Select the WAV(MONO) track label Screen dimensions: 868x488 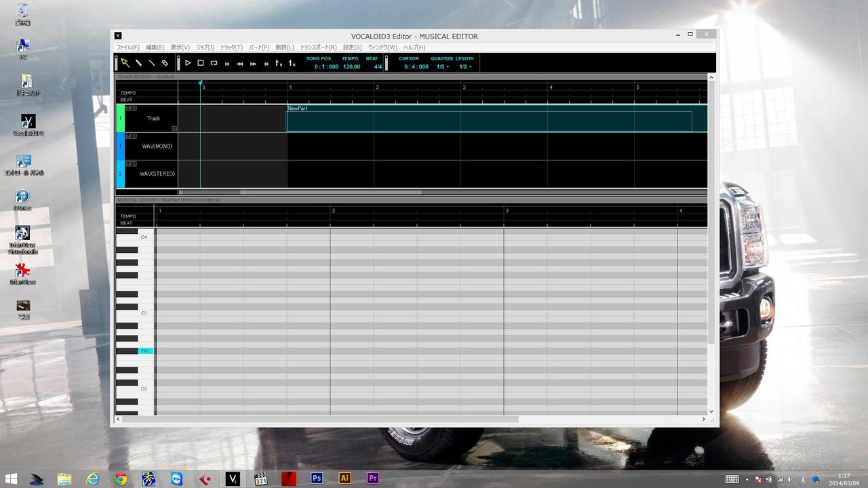click(157, 146)
